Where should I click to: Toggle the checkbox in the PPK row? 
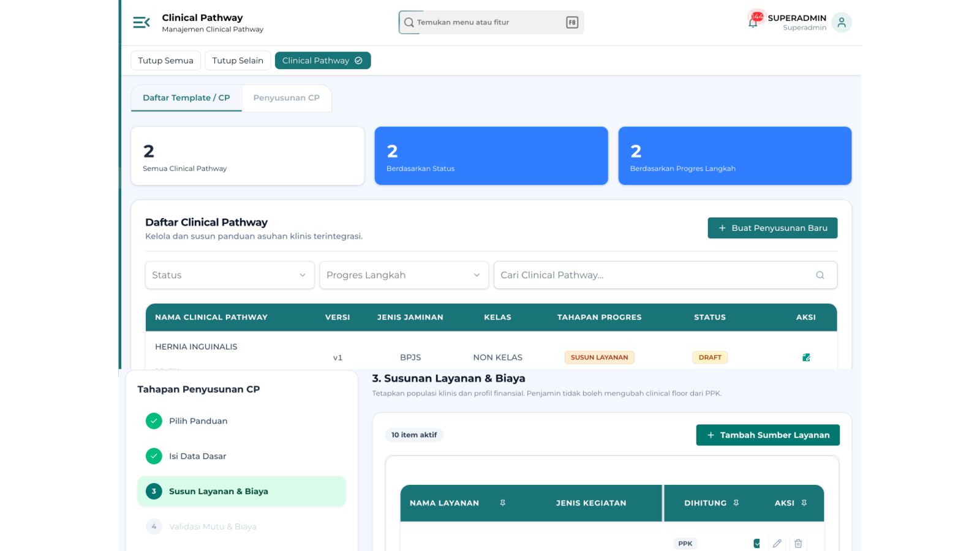pyautogui.click(x=756, y=544)
